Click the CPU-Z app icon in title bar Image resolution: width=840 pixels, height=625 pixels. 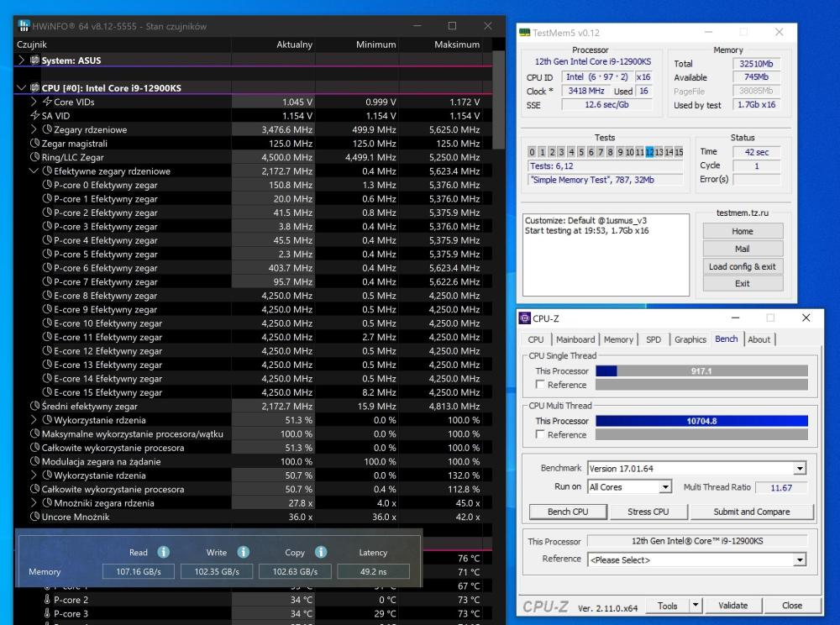pos(525,318)
